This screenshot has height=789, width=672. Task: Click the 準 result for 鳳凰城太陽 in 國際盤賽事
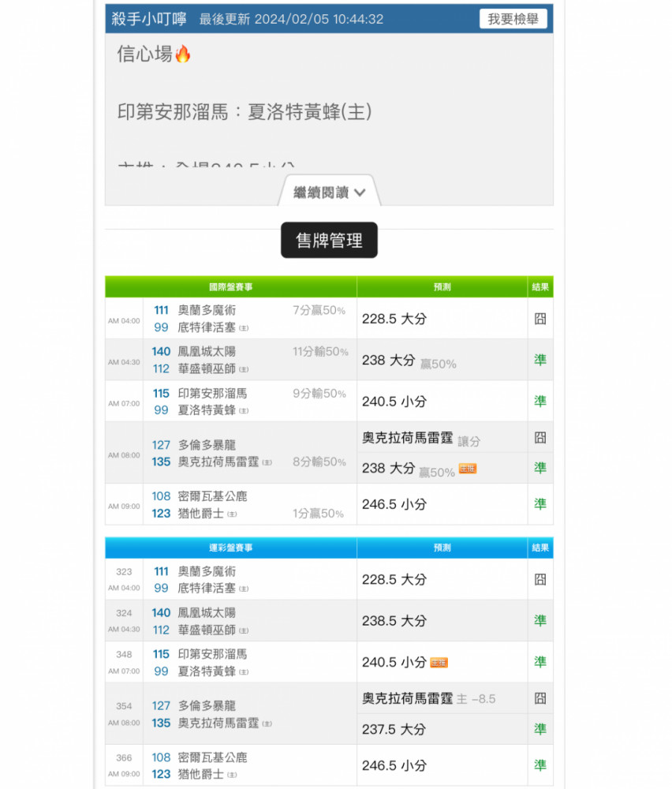pyautogui.click(x=539, y=360)
